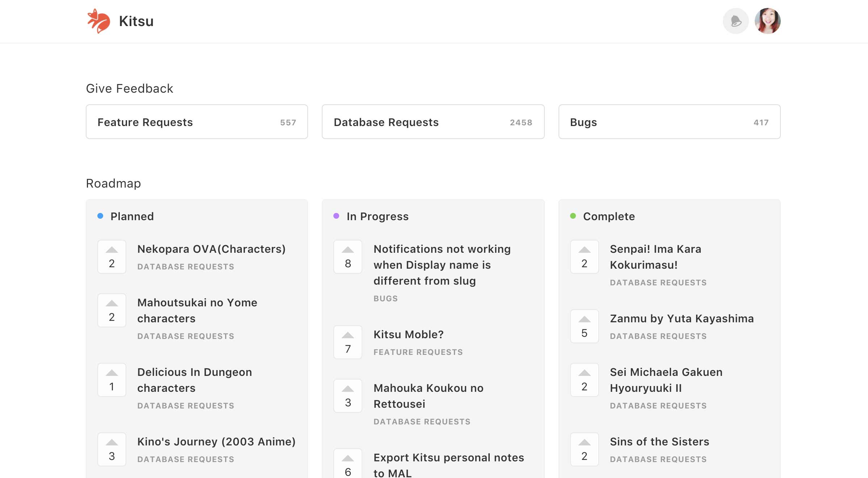
Task: Upvote Sei Michaela Gakuen Hyouryuuki II
Action: (x=585, y=380)
